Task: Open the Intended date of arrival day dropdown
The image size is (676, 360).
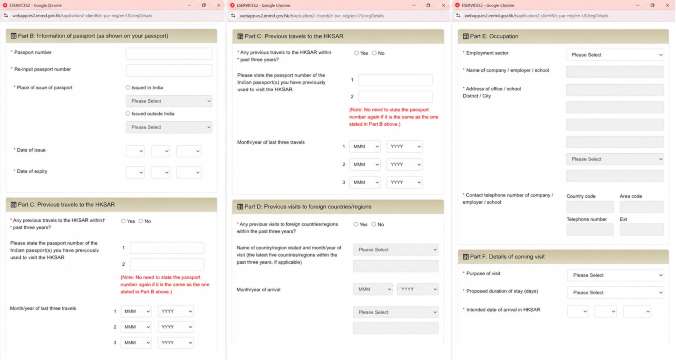Action: point(578,311)
